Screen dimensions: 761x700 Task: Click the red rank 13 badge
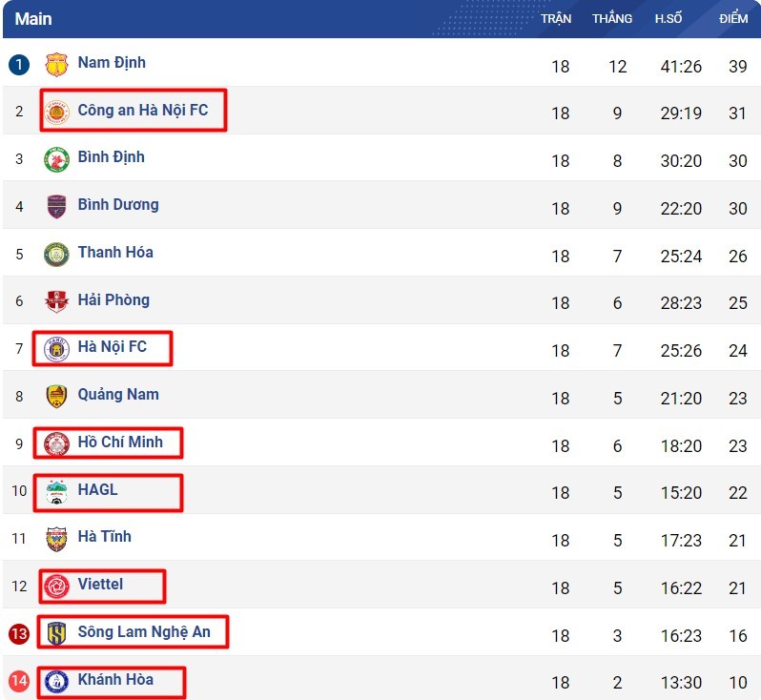(x=19, y=634)
